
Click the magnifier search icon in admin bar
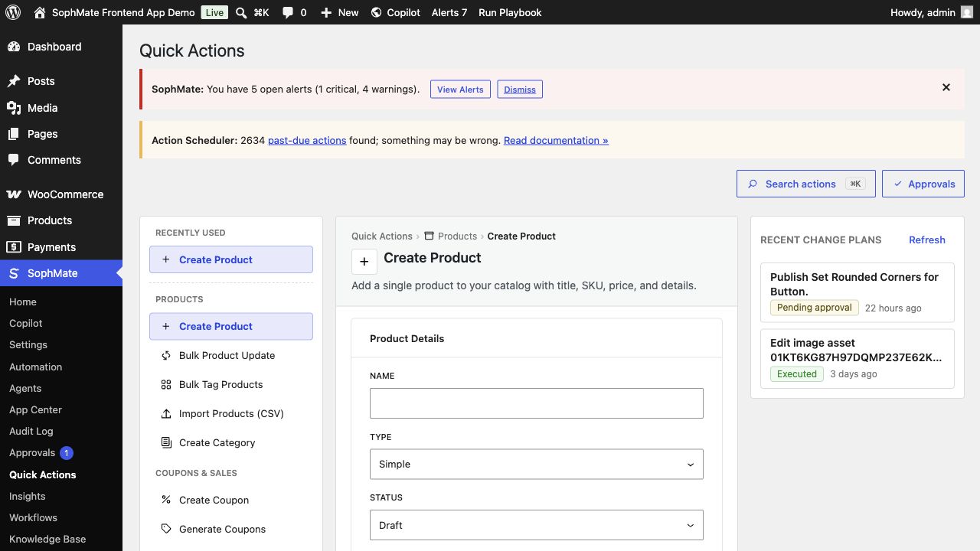[x=241, y=12]
